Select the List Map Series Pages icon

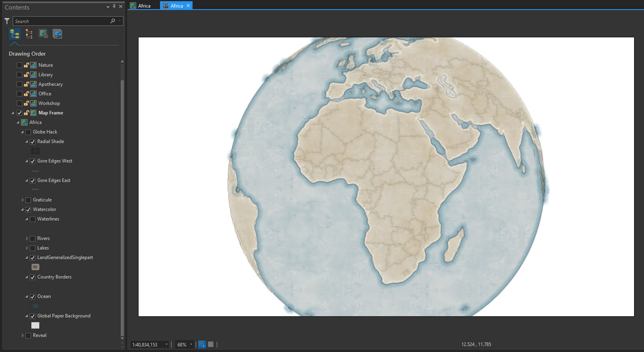tap(57, 34)
